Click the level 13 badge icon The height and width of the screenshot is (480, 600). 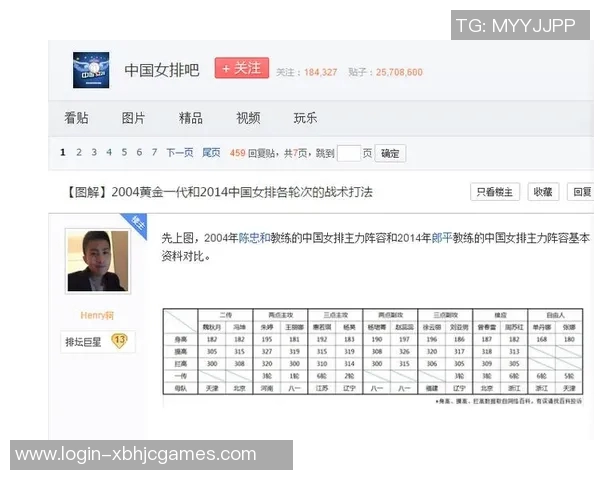click(x=119, y=341)
